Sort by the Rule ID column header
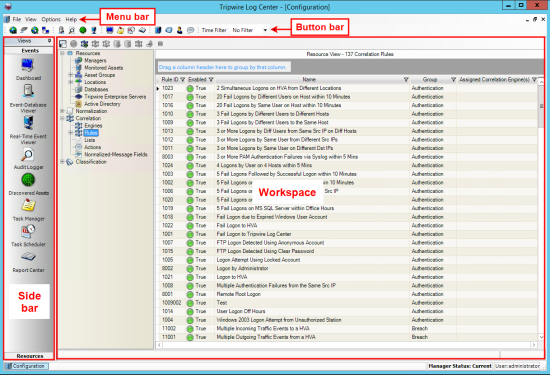The width and height of the screenshot is (550, 375). click(170, 80)
